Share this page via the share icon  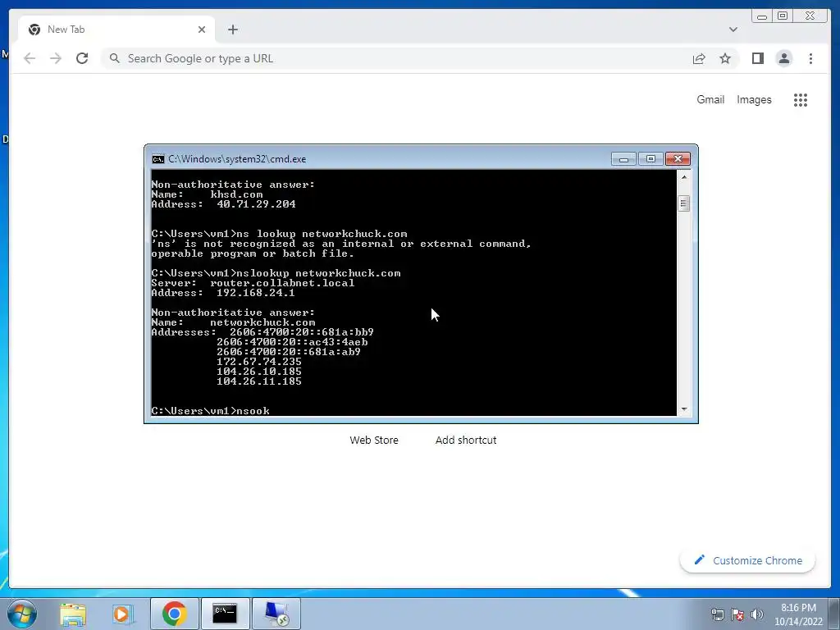699,58
